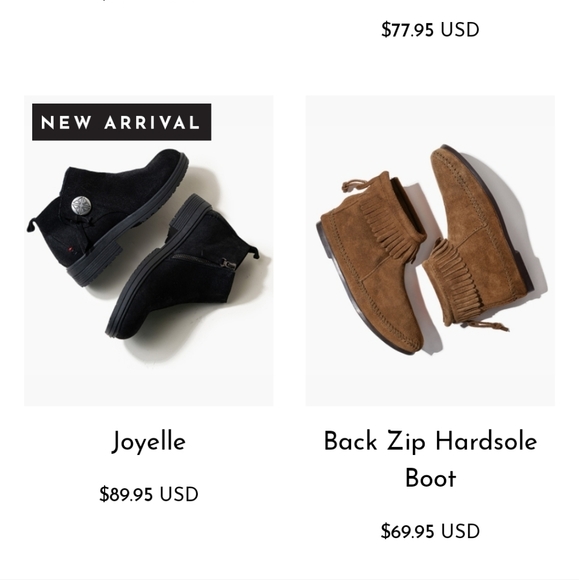579x580 pixels.
Task: Click the tie lace atop left brown boot
Action: [354, 185]
